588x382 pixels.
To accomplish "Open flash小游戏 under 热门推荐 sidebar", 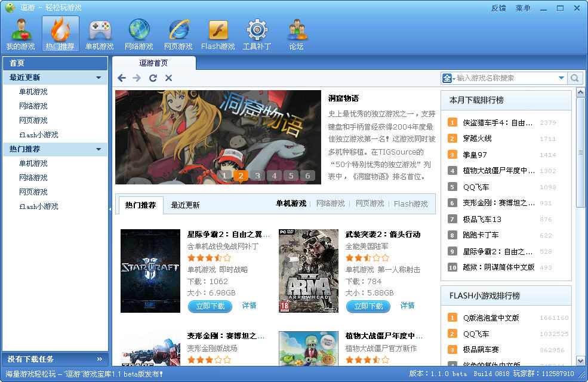I will (39, 207).
